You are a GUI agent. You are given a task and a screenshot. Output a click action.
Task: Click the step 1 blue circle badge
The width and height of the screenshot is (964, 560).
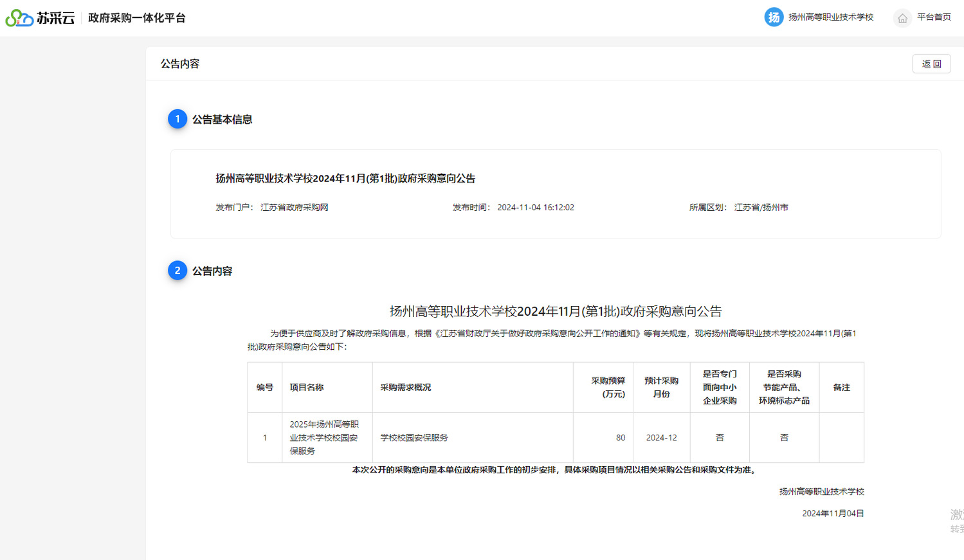click(177, 119)
